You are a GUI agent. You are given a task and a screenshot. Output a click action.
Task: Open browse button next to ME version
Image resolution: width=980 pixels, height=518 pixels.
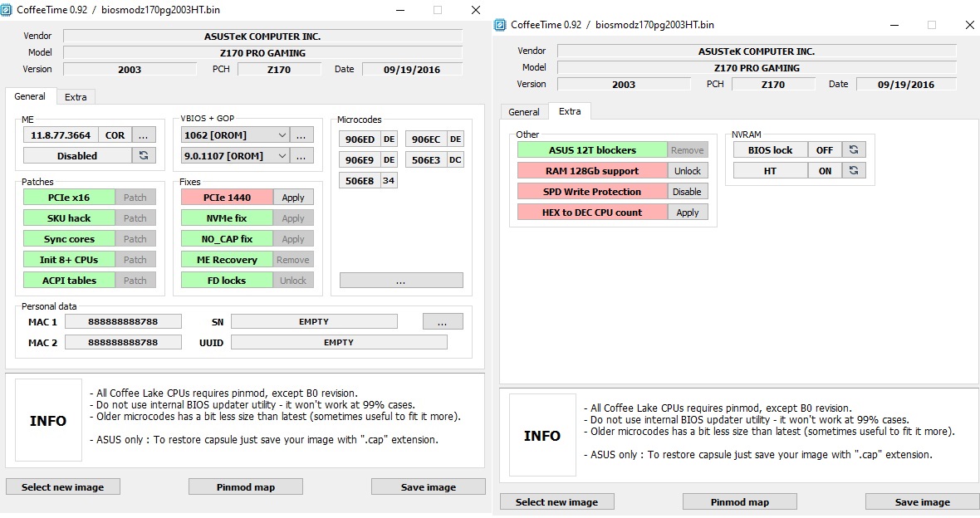(144, 135)
